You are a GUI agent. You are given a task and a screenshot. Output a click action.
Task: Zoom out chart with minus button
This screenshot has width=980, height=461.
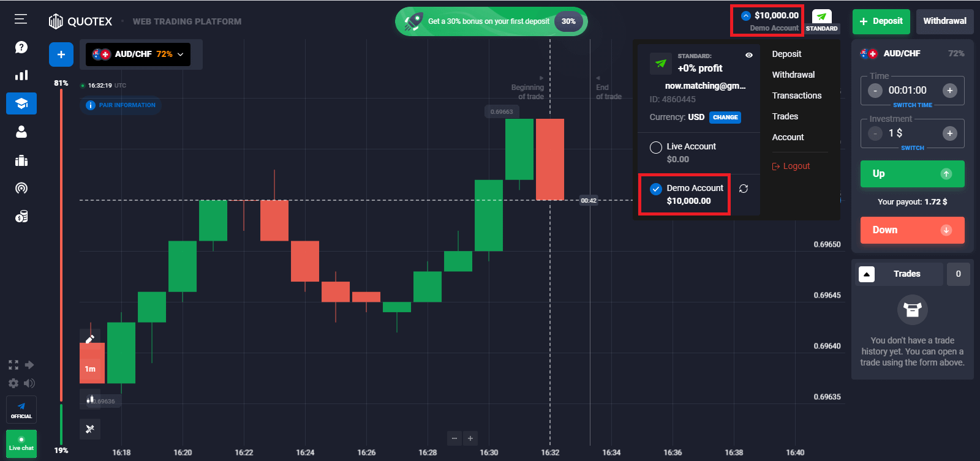coord(454,438)
